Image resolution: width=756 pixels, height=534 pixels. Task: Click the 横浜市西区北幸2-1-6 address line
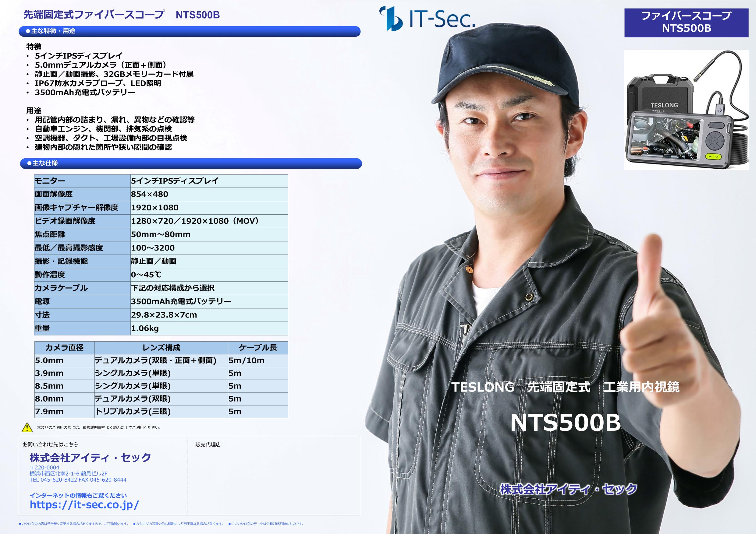click(69, 473)
